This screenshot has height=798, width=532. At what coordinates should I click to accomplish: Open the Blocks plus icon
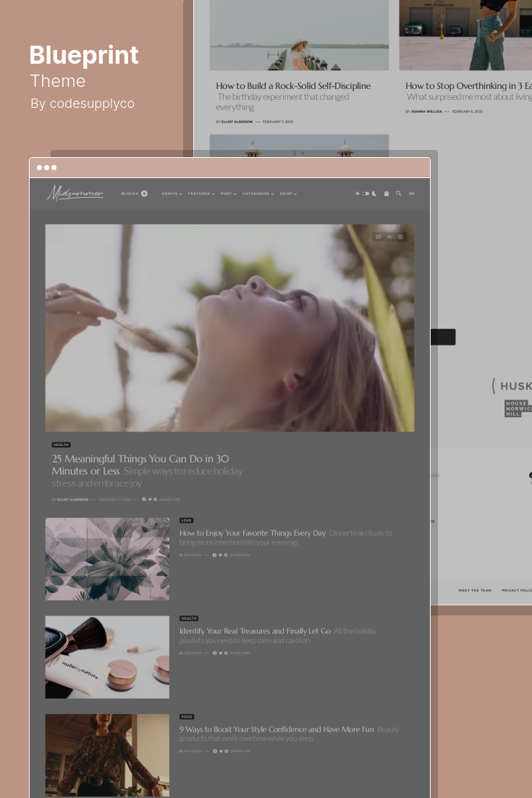click(x=145, y=193)
